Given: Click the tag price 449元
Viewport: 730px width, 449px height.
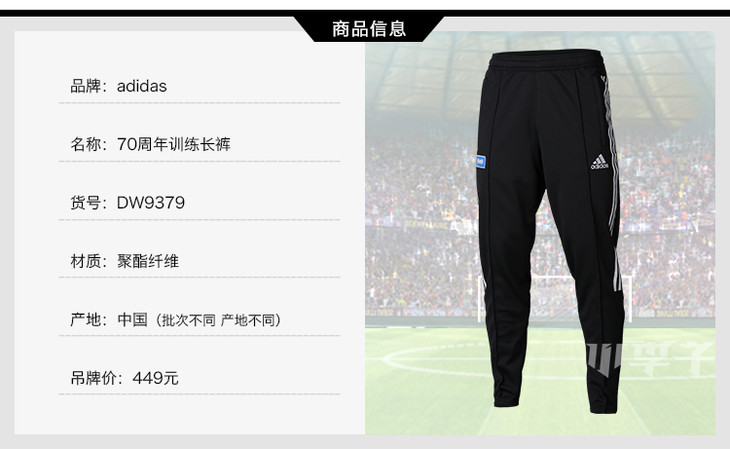Looking at the screenshot, I should (x=155, y=378).
